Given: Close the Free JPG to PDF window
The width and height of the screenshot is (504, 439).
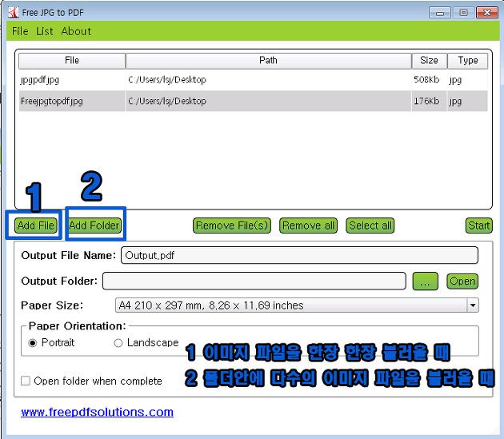Looking at the screenshot, I should click(x=487, y=13).
